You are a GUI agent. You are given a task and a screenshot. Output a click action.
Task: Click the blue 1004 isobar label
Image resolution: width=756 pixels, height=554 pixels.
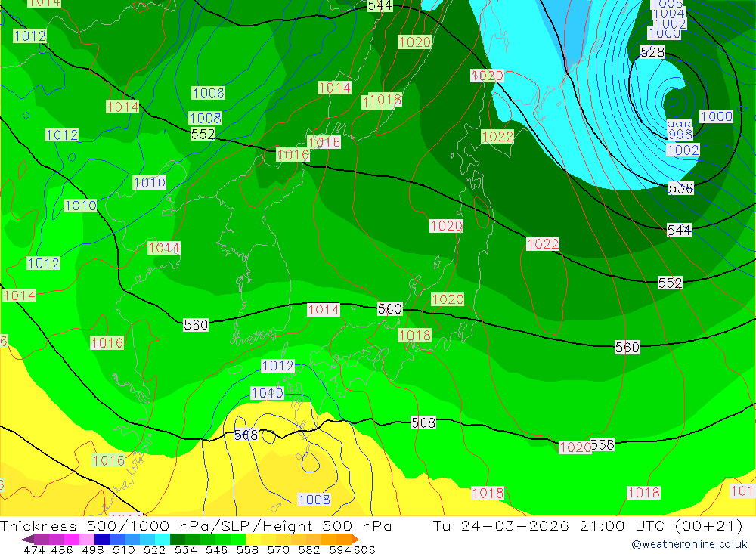[668, 13]
